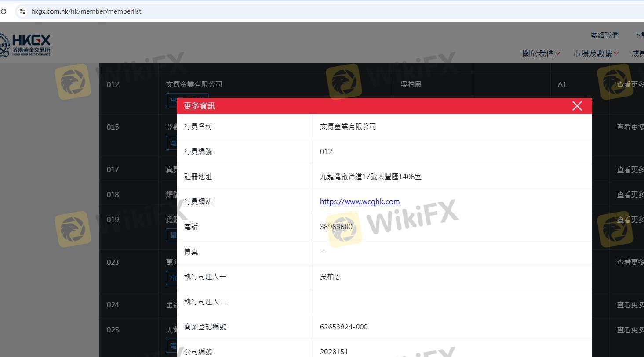Click member number 019 in background table
Screen dimensions: 644x357
(x=113, y=220)
